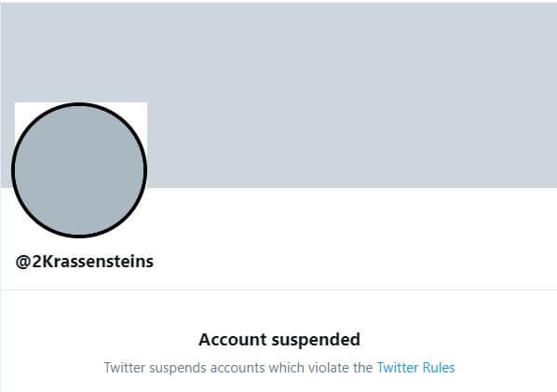Viewport: 557px width, 392px height.
Task: Click the word accounts in the notice
Action: coord(238,368)
